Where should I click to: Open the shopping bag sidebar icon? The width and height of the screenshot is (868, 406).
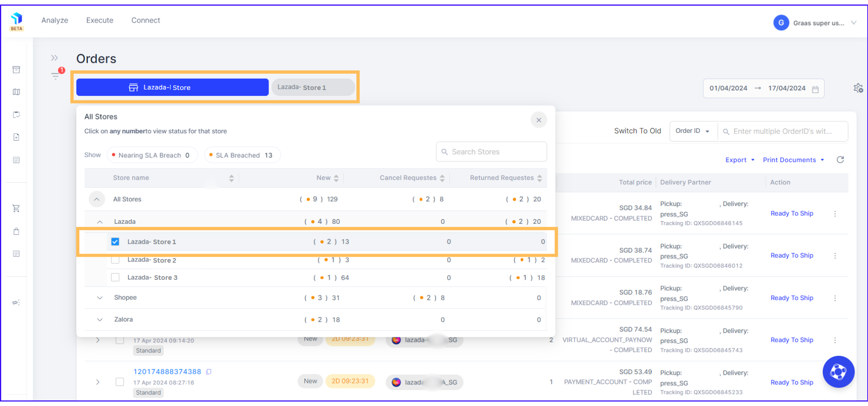[16, 231]
